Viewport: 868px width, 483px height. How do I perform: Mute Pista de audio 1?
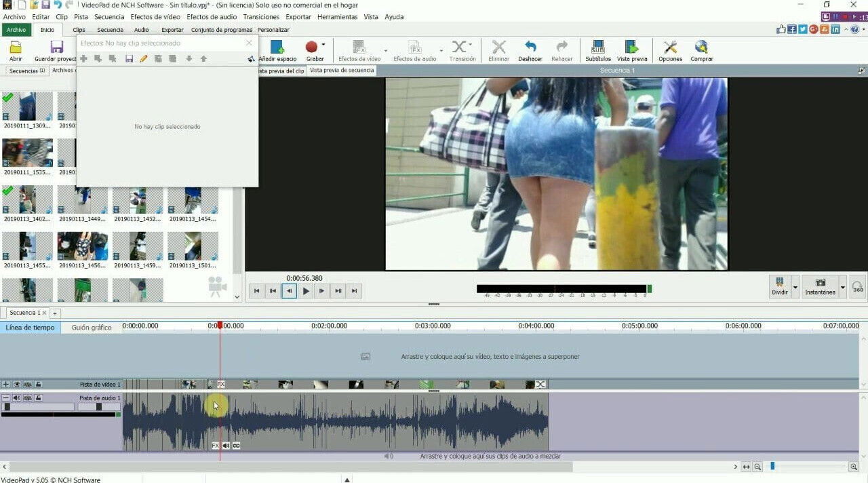tap(16, 398)
